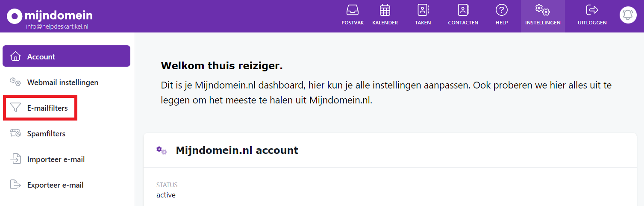Open the Spamfilters section
This screenshot has width=644, height=206.
[46, 134]
